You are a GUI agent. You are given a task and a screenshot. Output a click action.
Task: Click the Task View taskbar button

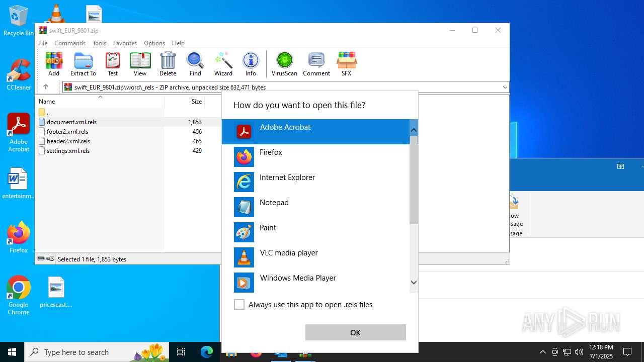point(181,352)
